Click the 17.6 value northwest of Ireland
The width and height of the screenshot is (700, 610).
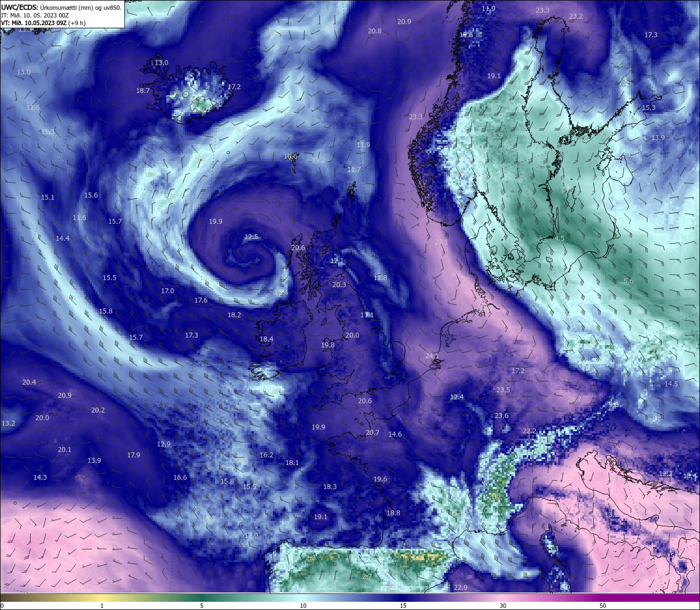201,300
